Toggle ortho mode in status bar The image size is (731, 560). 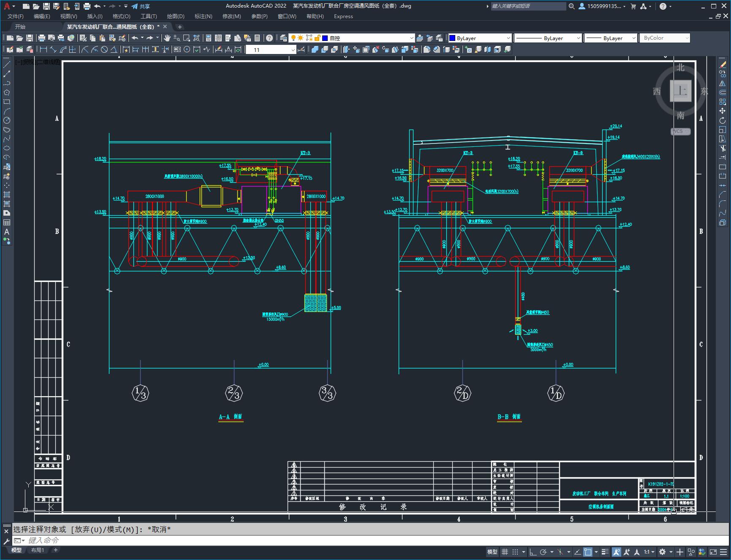click(x=533, y=552)
